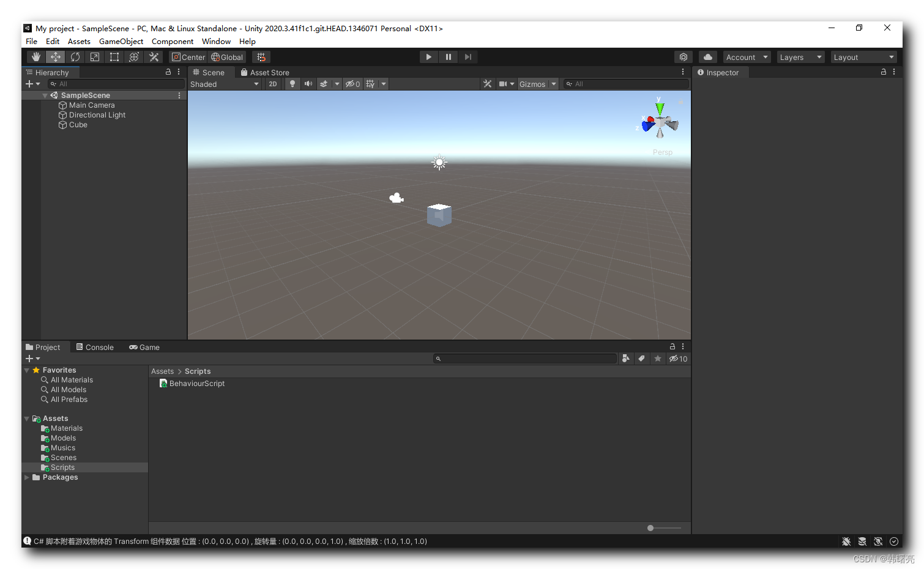Lock the Project panel
The width and height of the screenshot is (924, 569).
pos(673,346)
